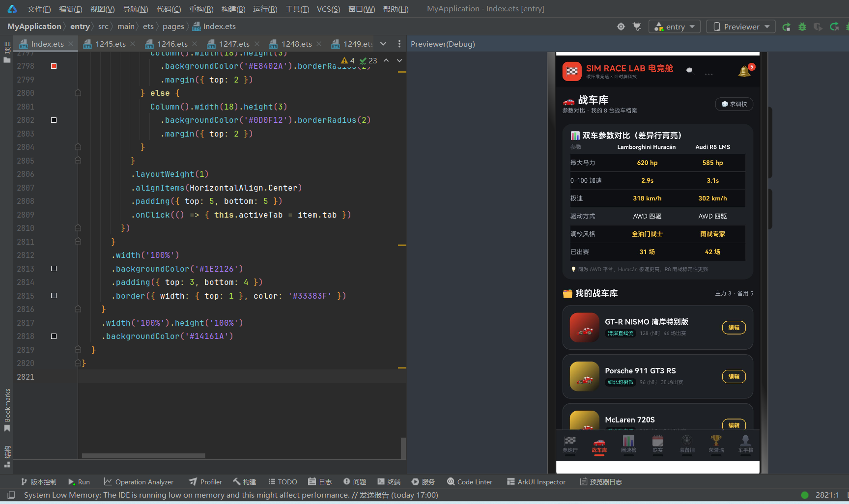Click the rightmost green refresh icon in toolbar

coord(834,27)
